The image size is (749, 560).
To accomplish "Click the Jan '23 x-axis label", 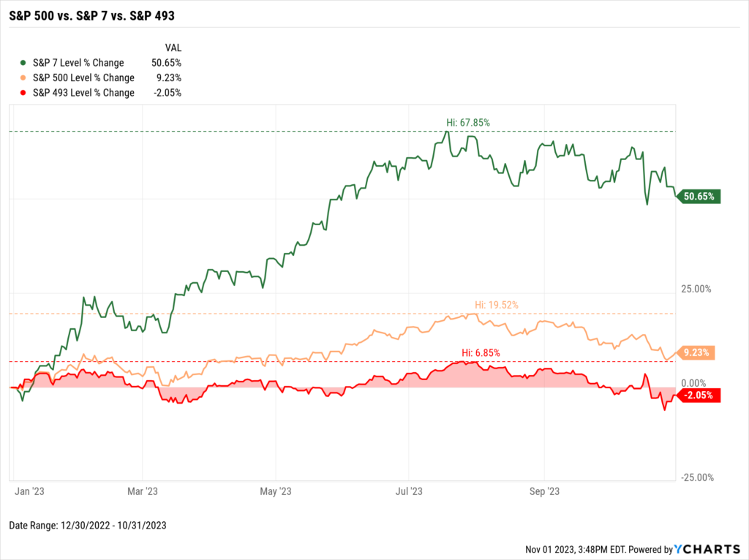I will [31, 492].
